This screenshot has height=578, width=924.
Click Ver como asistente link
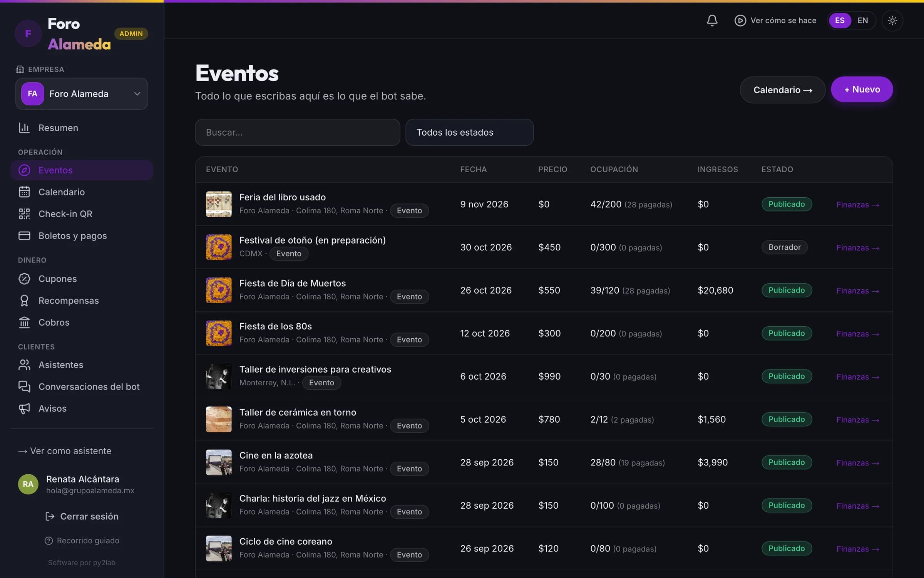click(65, 451)
